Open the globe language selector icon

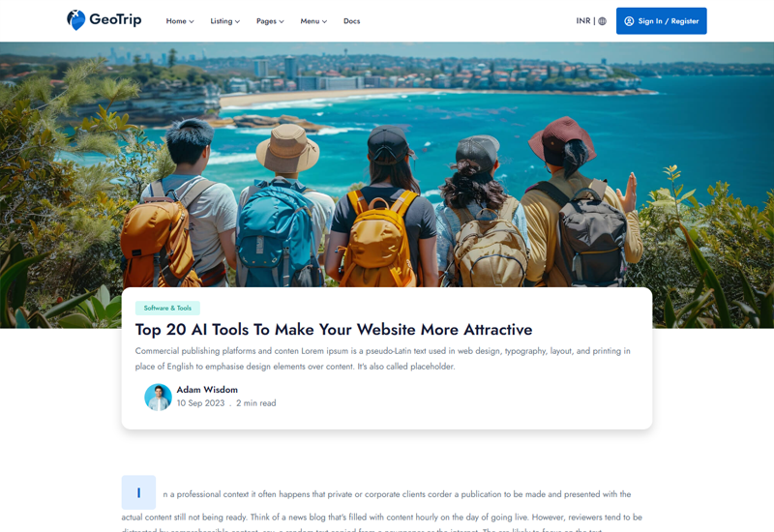pos(602,21)
